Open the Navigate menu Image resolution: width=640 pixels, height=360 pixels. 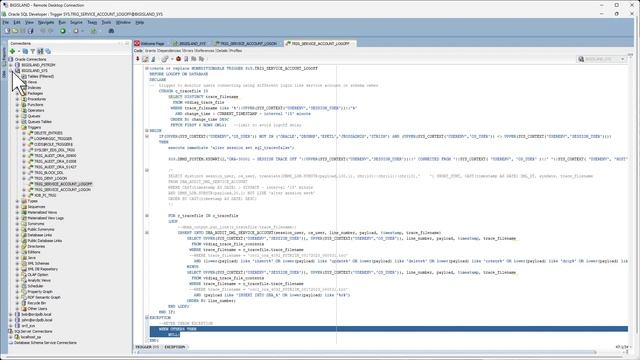46,22
